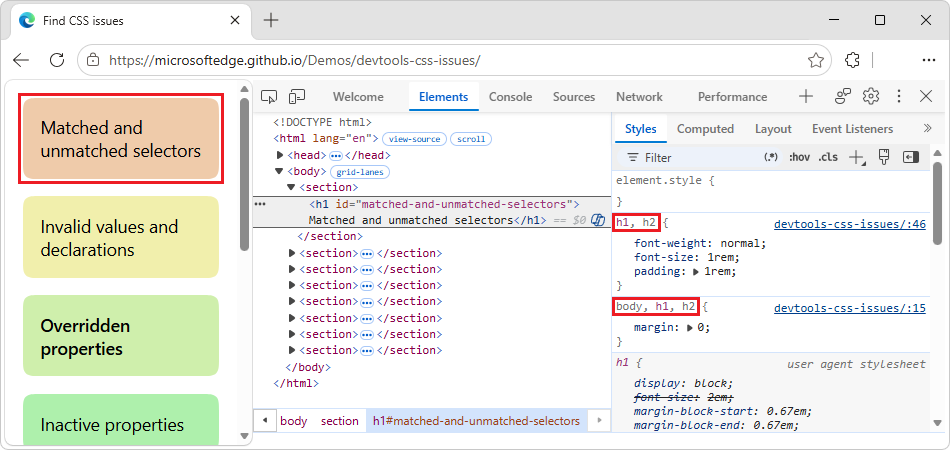Click the scroll badge on html
This screenshot has height=450, width=950.
click(471, 139)
